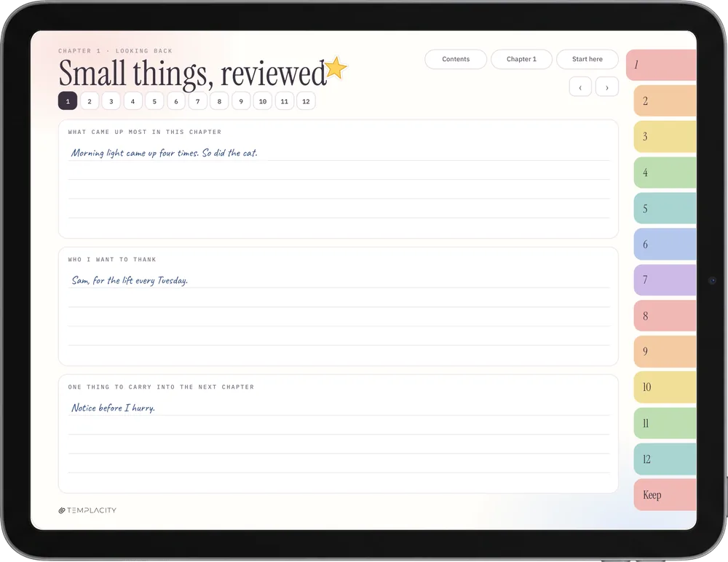Viewport: 728px width, 562px height.
Task: Select page 2 in the number row
Action: (x=90, y=101)
